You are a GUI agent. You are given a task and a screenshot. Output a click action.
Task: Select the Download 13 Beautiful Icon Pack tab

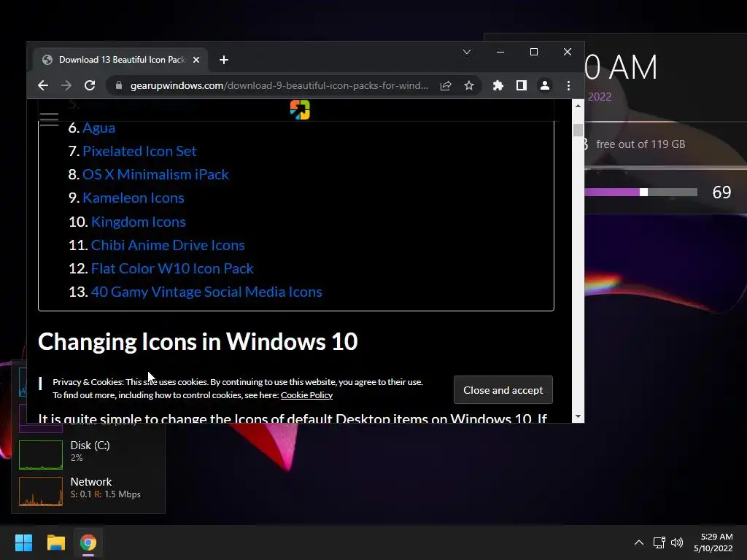tap(120, 60)
